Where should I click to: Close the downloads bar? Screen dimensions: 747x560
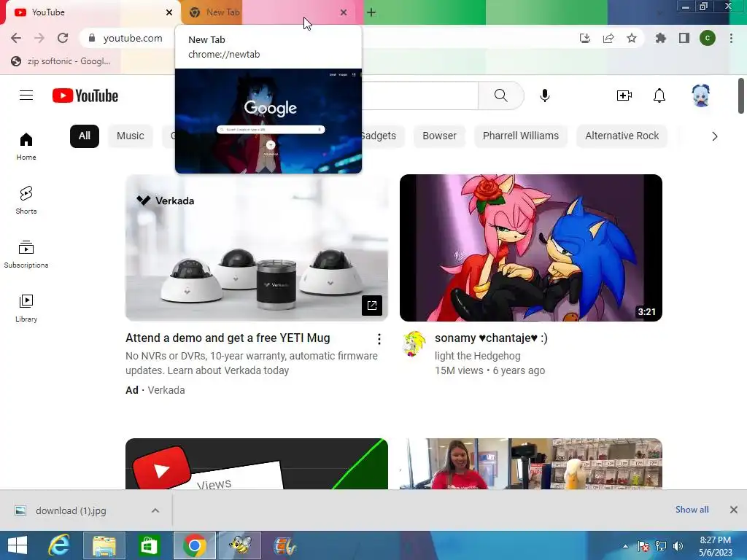(x=734, y=510)
